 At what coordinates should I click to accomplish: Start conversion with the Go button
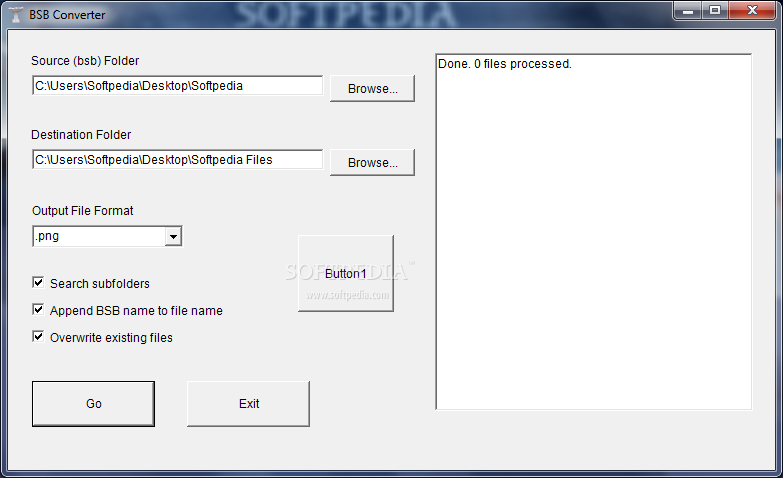pos(93,404)
